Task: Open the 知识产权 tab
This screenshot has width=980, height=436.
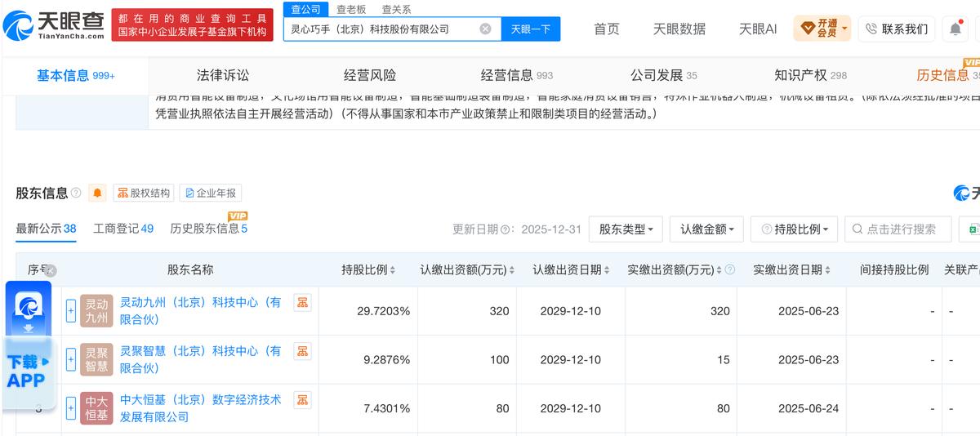Action: [810, 75]
